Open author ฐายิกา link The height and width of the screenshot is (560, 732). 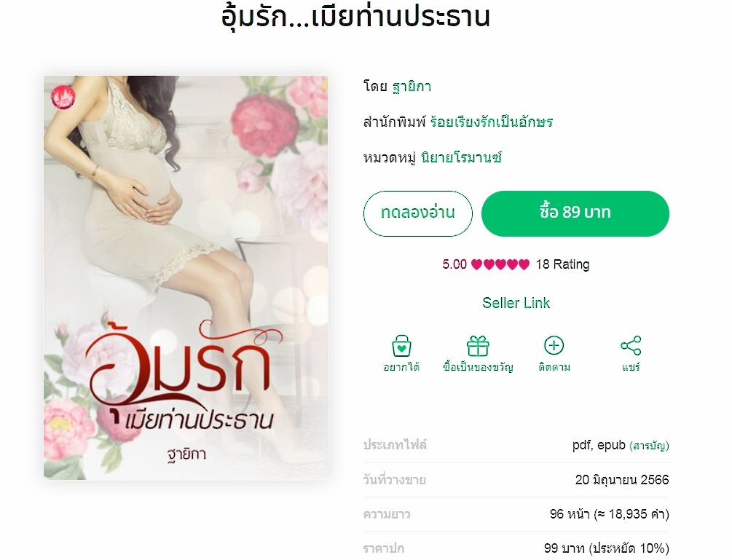pyautogui.click(x=412, y=87)
